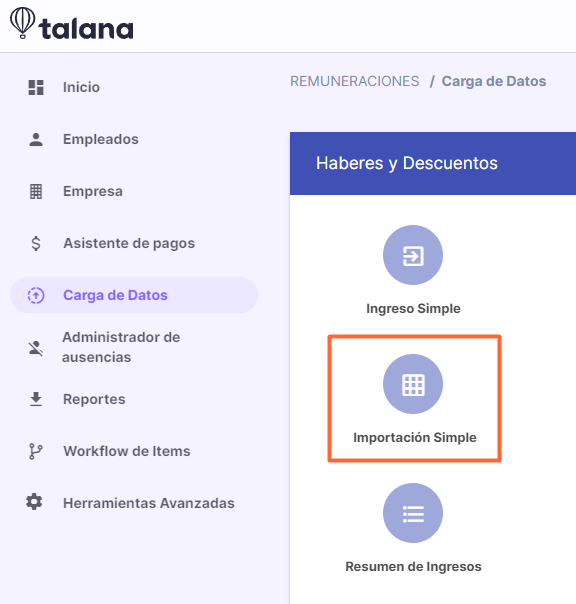Click the Importación Simple grid icon
Image resolution: width=576 pixels, height=604 pixels.
(x=413, y=384)
